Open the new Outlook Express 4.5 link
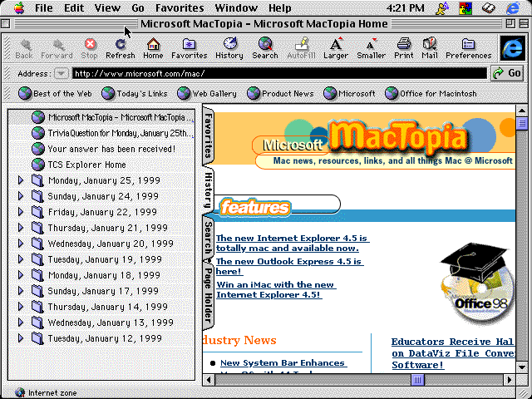The image size is (532, 399). tap(289, 266)
